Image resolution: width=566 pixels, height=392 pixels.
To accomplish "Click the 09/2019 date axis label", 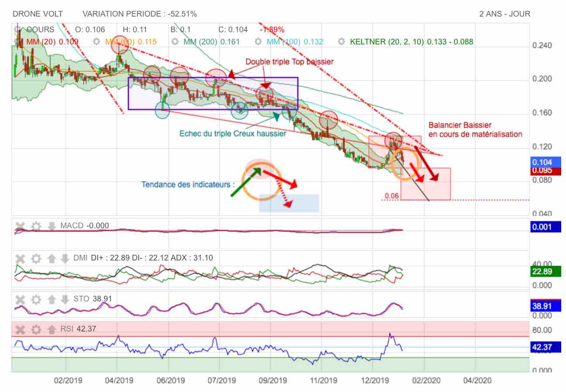I will point(273,380).
